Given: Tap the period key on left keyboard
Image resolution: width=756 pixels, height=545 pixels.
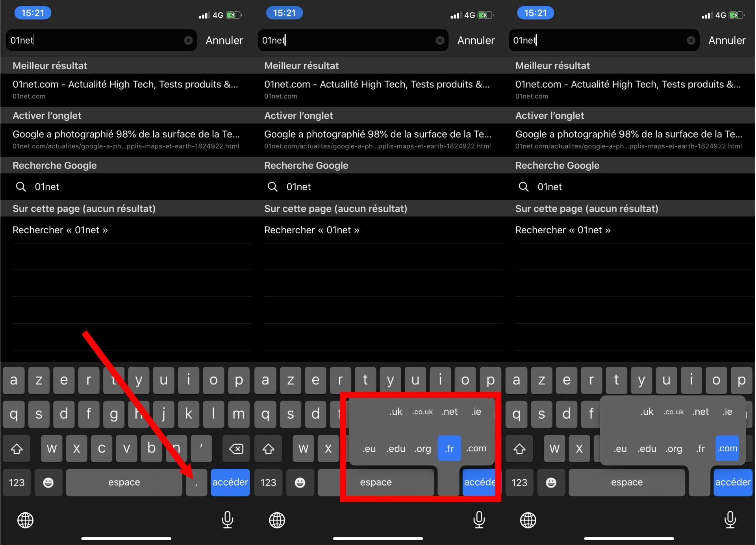Looking at the screenshot, I should click(196, 482).
